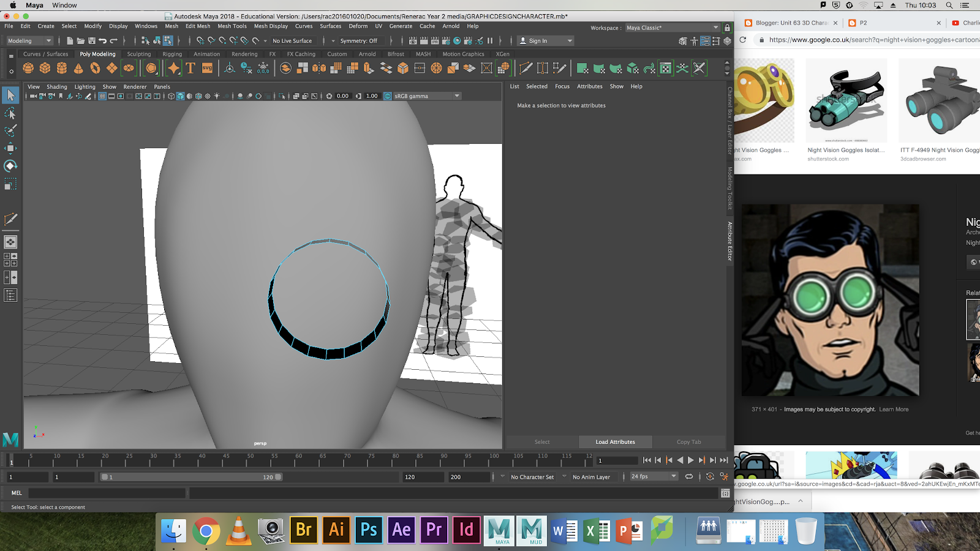Add a polygon cylinder from the shelf
The width and height of the screenshot is (980, 551).
tap(62, 69)
